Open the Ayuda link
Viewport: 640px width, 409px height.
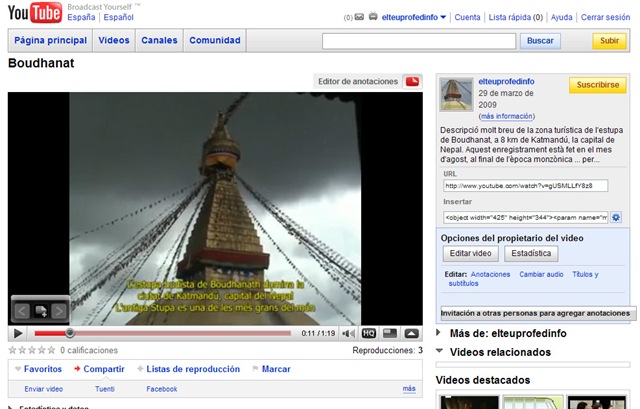(x=562, y=17)
